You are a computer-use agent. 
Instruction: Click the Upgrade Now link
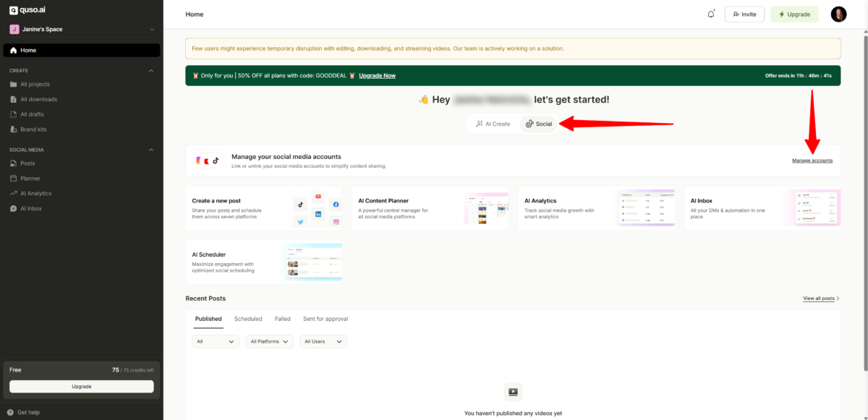tap(377, 76)
